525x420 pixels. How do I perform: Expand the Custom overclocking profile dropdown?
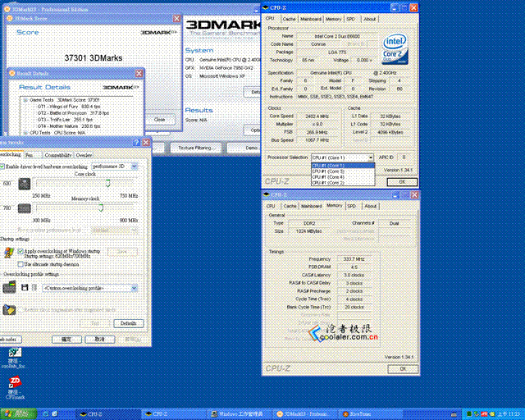pyautogui.click(x=89, y=288)
